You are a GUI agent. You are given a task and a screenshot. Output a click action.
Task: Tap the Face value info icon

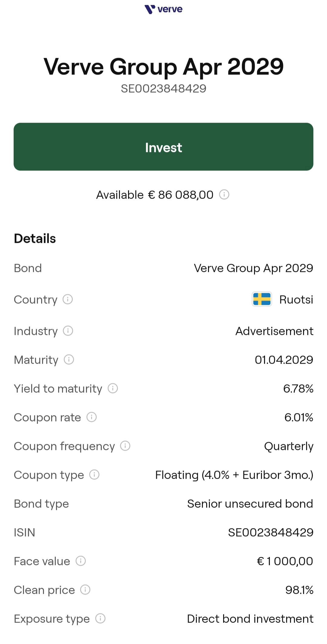[81, 561]
